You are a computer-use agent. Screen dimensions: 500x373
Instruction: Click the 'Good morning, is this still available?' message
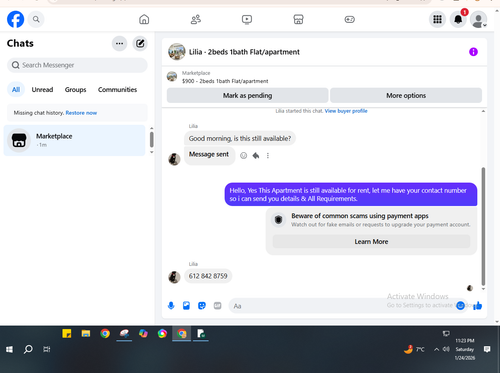[240, 138]
